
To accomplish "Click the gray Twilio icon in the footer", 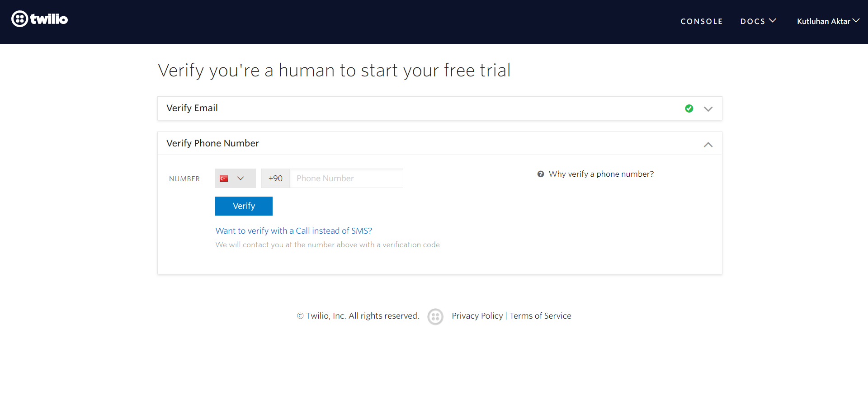I will tap(435, 316).
